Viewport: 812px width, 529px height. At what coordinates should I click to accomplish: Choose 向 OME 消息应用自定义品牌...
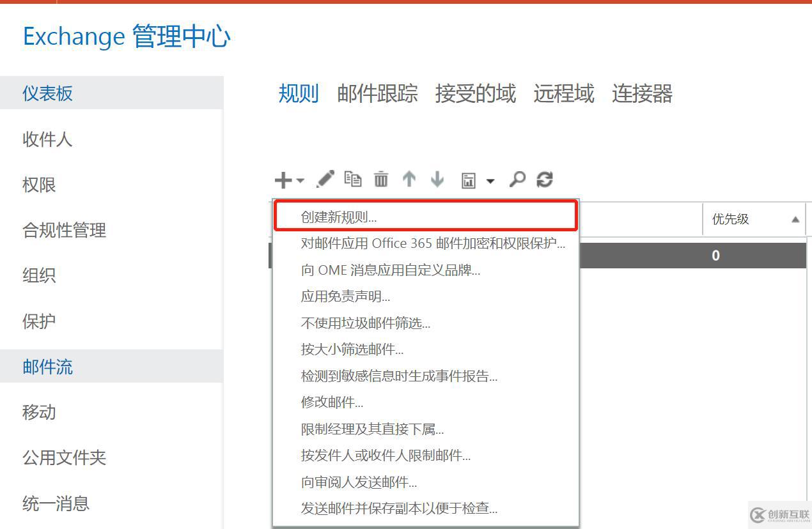coord(426,270)
